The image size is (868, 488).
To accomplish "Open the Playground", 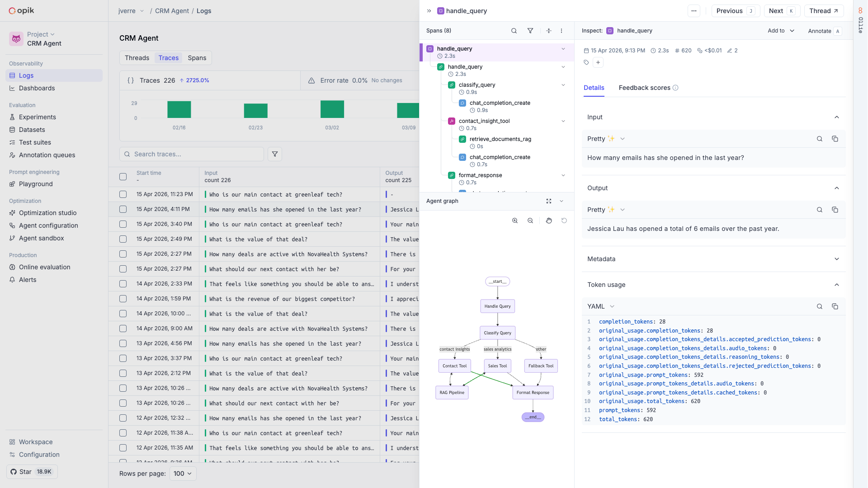I will (x=36, y=184).
